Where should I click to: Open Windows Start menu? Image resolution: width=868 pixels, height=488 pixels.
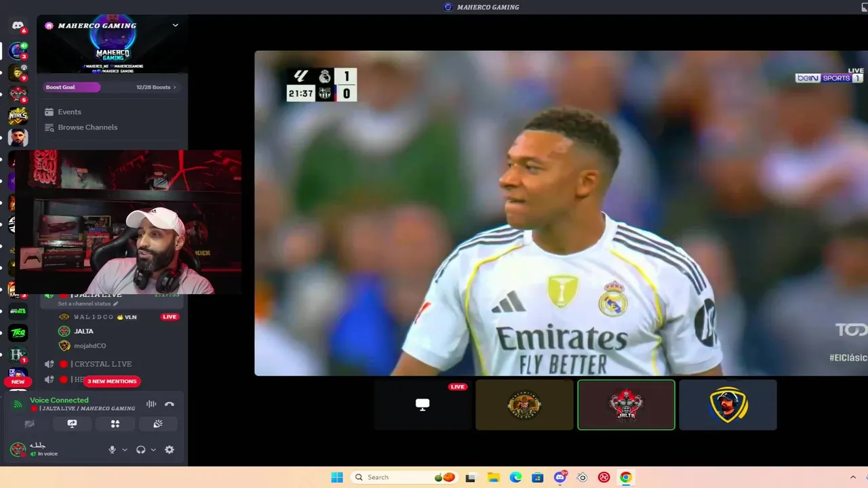[337, 477]
